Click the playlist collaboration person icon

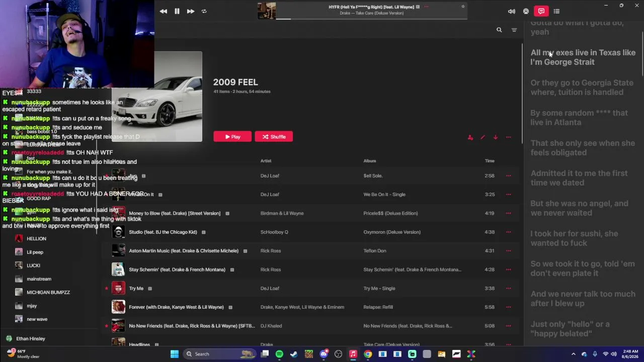(470, 137)
